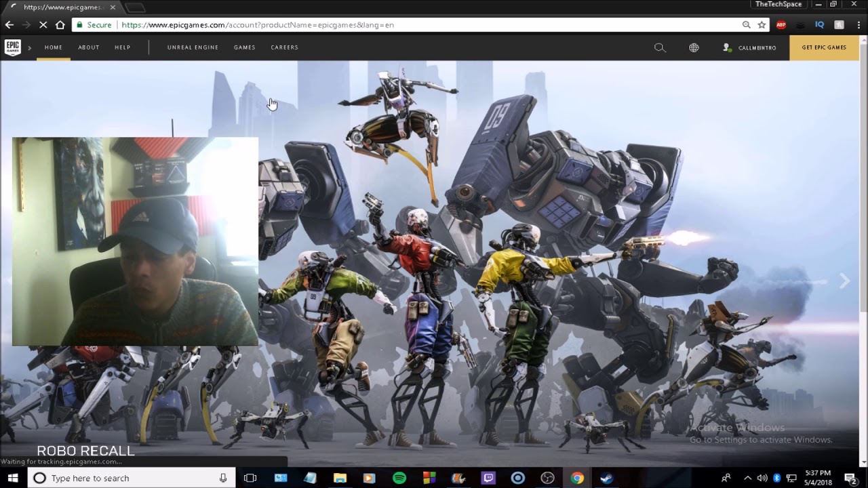Open the IQ extension
This screenshot has height=488, width=868.
(819, 24)
